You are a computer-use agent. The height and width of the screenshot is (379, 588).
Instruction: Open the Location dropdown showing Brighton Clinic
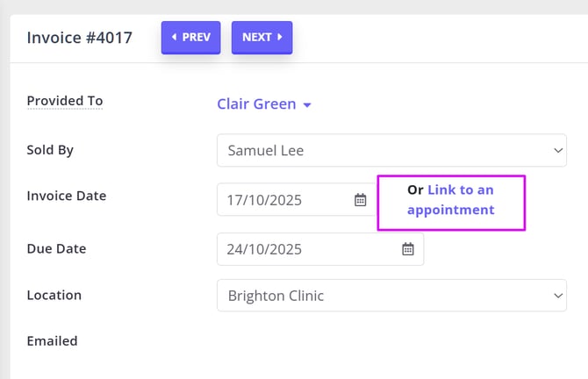391,296
